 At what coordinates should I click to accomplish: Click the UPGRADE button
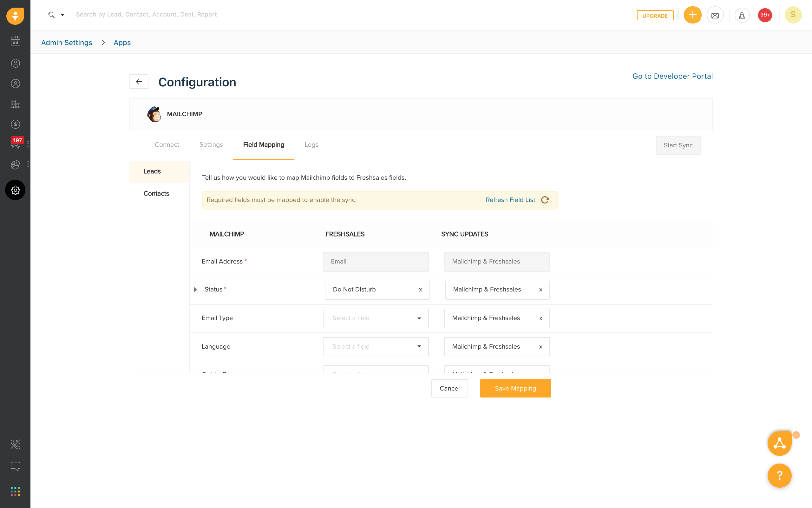[655, 16]
